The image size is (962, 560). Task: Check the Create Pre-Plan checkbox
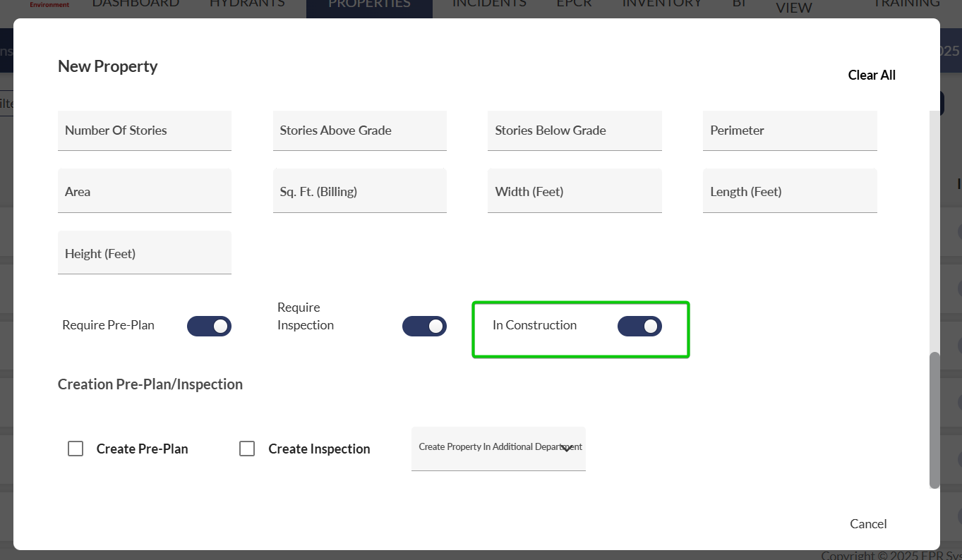(x=76, y=449)
